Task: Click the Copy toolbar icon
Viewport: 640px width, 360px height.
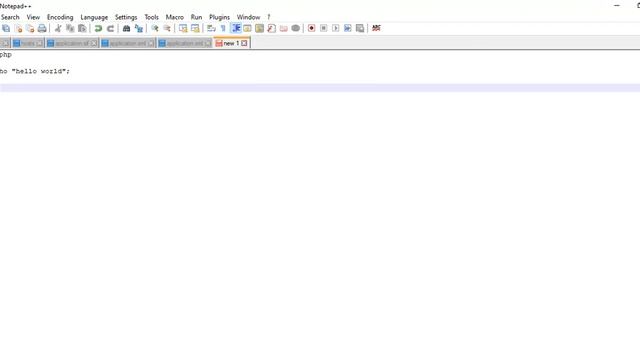Action: coord(70,28)
